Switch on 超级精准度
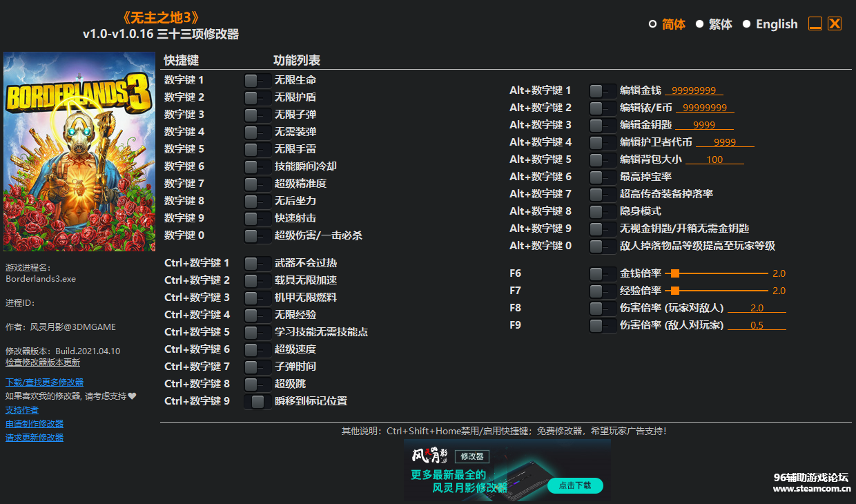 click(x=257, y=184)
